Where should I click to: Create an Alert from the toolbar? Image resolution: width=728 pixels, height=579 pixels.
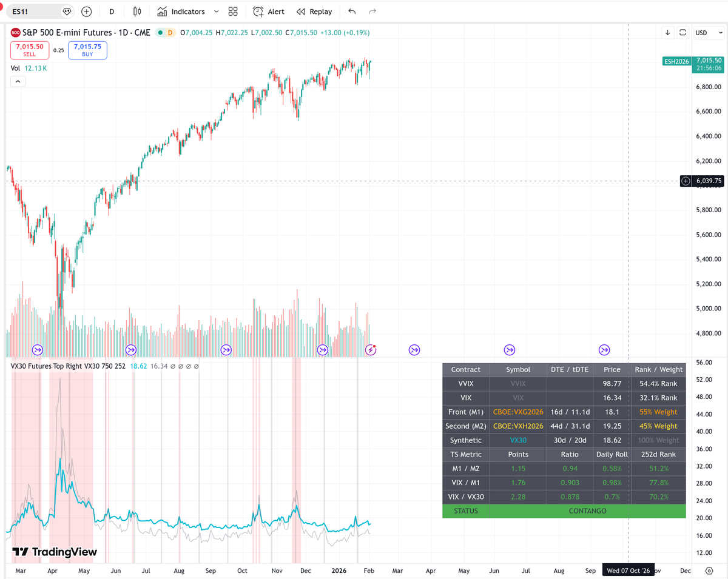pyautogui.click(x=269, y=12)
